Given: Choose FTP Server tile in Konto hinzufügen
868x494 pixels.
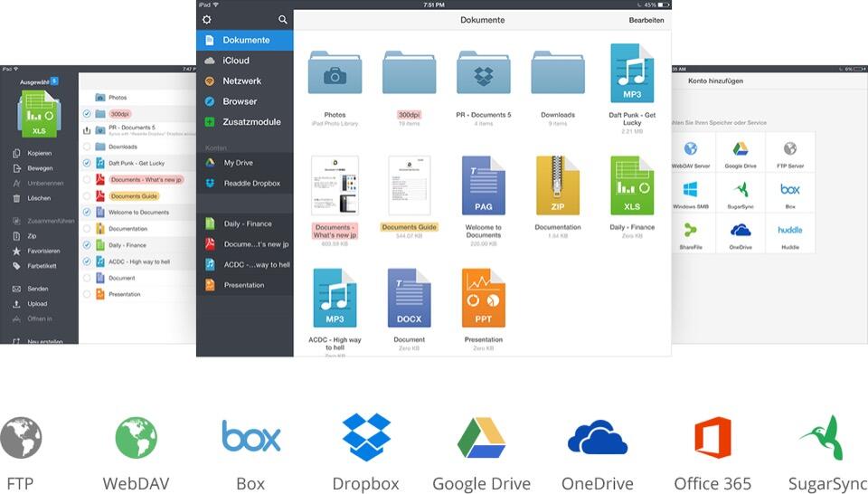Looking at the screenshot, I should coord(790,153).
